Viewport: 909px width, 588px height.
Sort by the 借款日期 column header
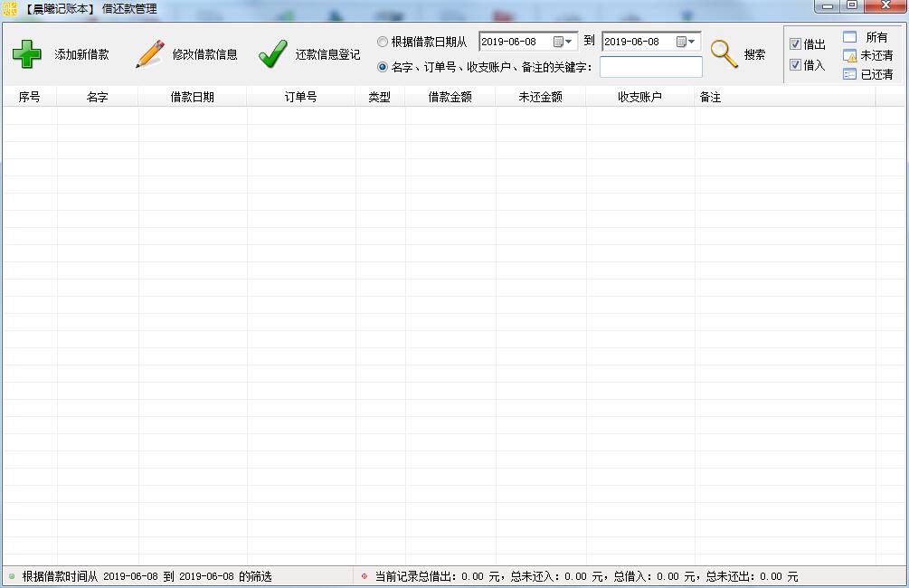[x=192, y=97]
